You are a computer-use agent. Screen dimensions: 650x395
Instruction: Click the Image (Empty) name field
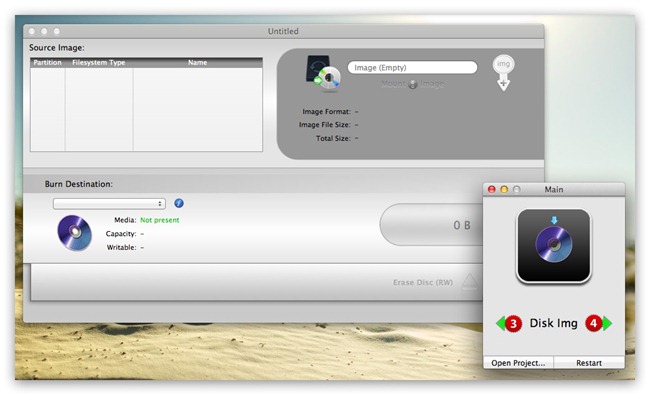(412, 68)
